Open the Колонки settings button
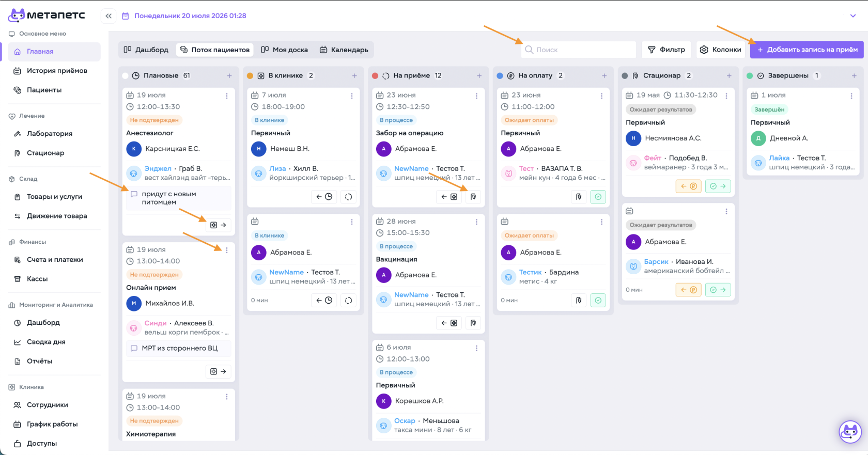868x455 pixels. point(720,50)
